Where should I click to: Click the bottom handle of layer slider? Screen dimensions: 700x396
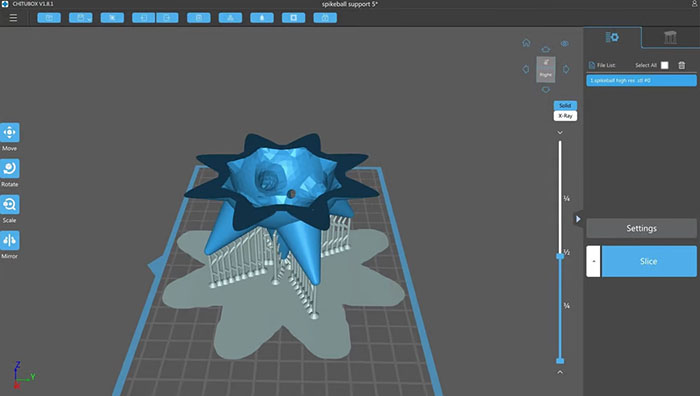click(560, 360)
